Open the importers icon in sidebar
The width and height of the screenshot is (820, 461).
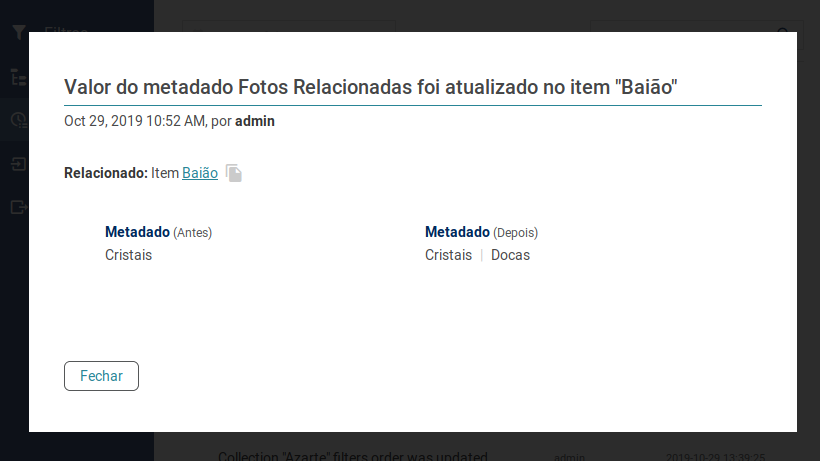pyautogui.click(x=19, y=164)
